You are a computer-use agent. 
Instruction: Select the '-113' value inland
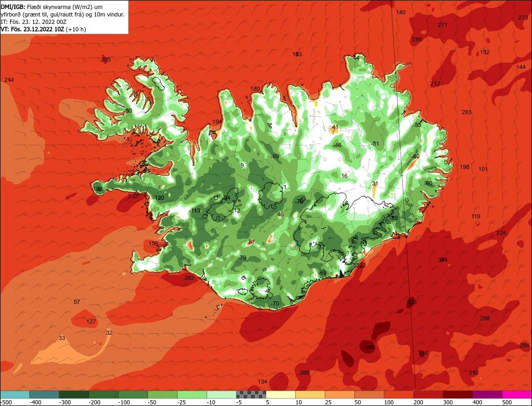194,211
